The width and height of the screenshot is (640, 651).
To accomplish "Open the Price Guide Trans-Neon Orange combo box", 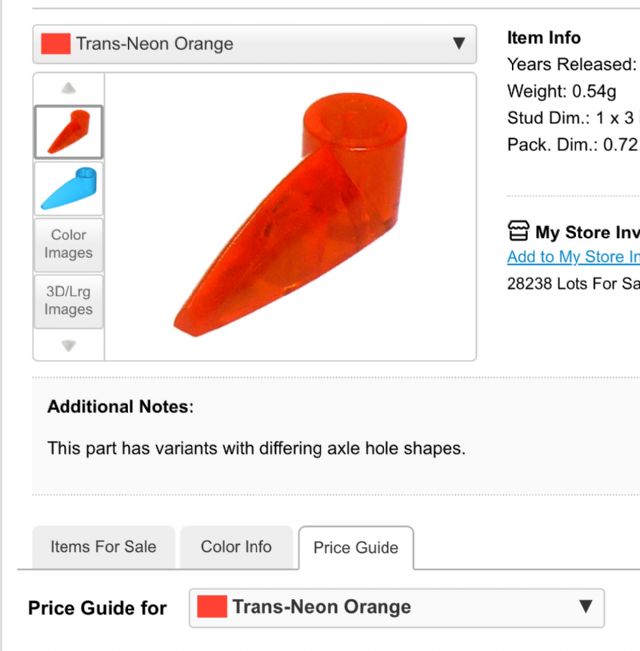I will (397, 607).
